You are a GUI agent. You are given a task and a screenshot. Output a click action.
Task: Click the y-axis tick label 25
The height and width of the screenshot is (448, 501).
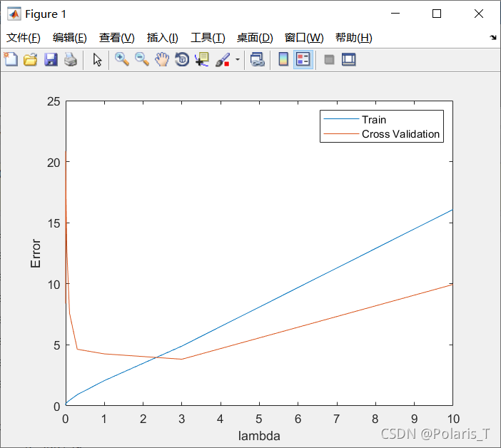coord(54,101)
